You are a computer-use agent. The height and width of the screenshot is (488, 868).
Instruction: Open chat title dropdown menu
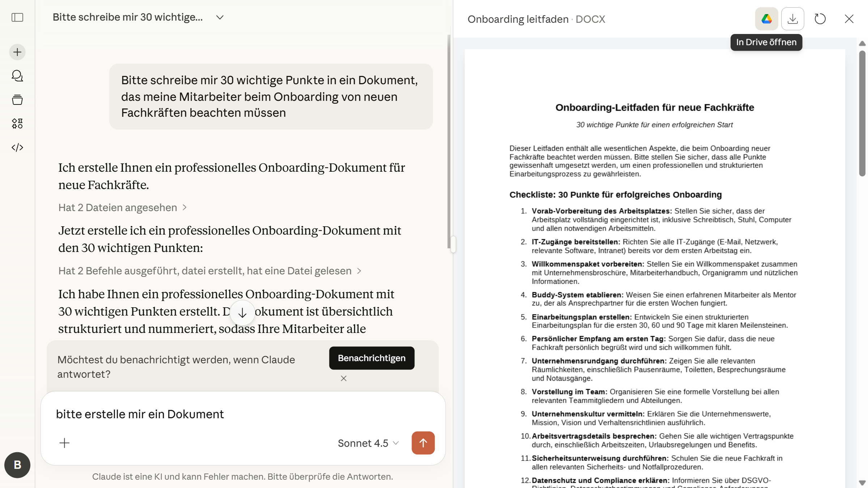point(220,17)
